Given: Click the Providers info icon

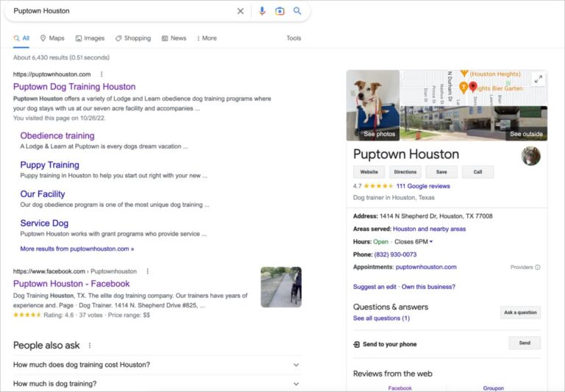Looking at the screenshot, I should 538,267.
